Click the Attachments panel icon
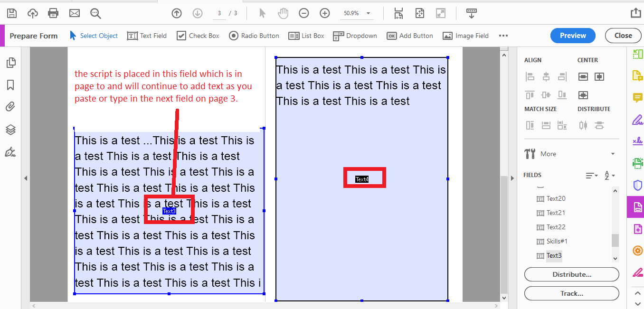Image resolution: width=644 pixels, height=309 pixels. point(11,106)
